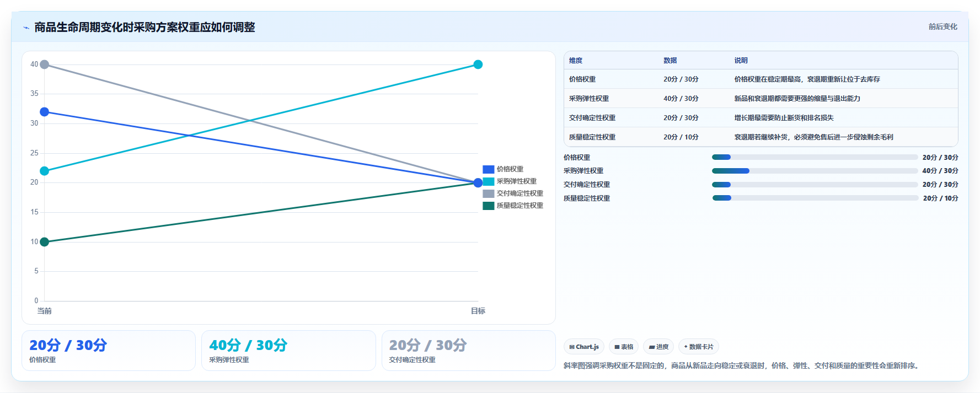
Task: Click the 进度 tag chip
Action: pos(658,347)
